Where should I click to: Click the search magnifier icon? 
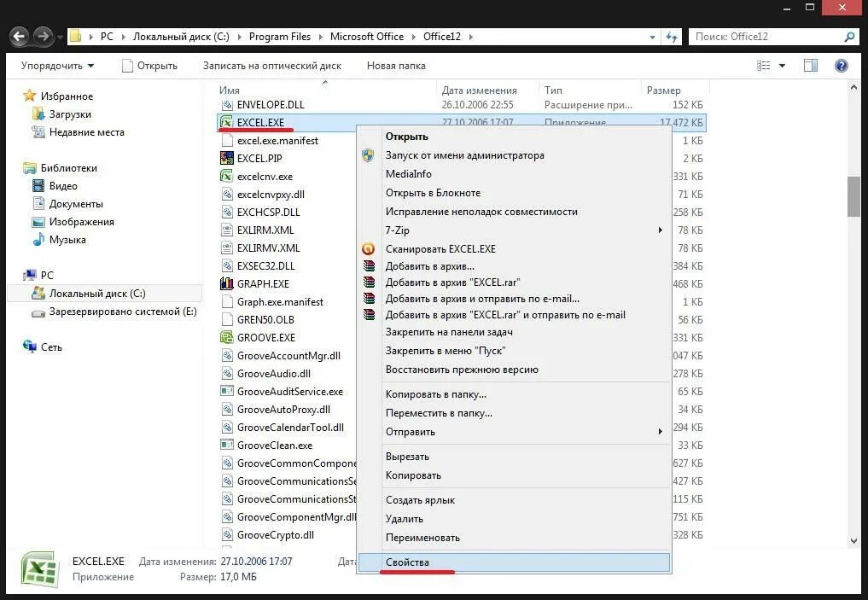(849, 37)
